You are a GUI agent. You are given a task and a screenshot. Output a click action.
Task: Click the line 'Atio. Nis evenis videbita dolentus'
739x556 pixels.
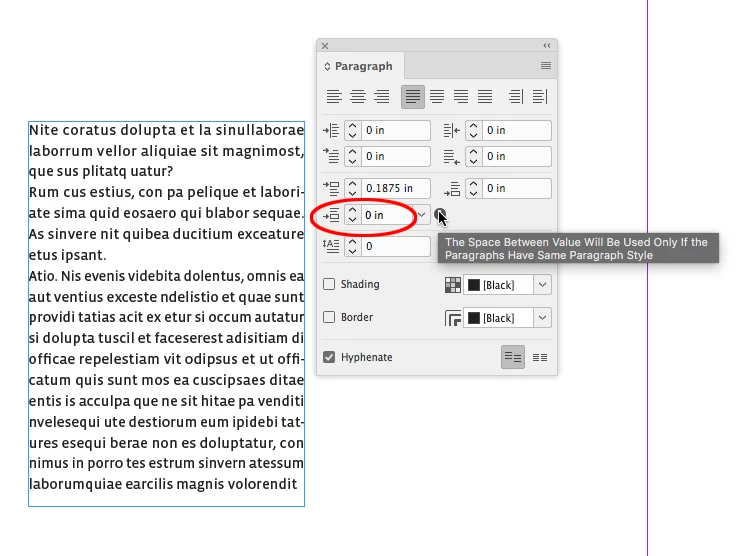pyautogui.click(x=166, y=276)
